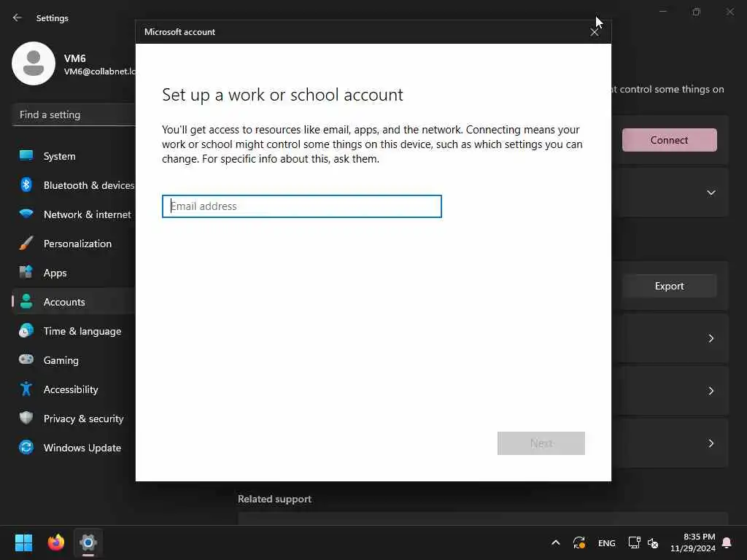Image resolution: width=747 pixels, height=560 pixels.
Task: Minimize the Settings window
Action: (662, 12)
